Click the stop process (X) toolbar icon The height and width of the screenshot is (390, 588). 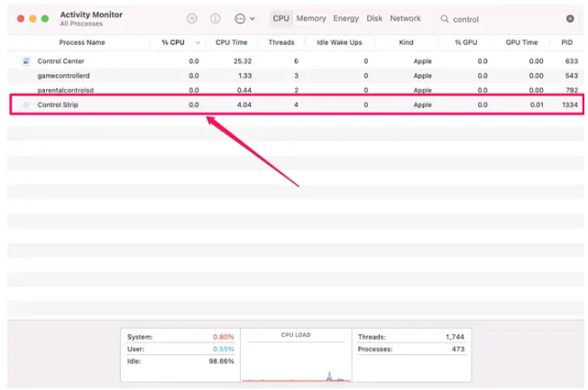191,18
